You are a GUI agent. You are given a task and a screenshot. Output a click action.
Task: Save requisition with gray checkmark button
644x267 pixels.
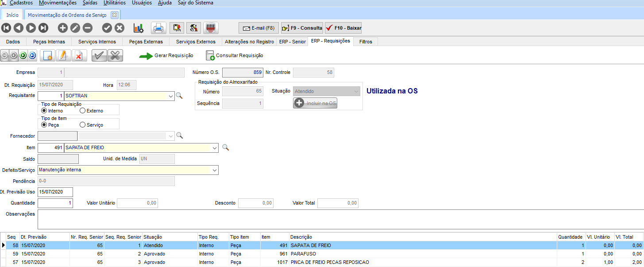coord(99,55)
